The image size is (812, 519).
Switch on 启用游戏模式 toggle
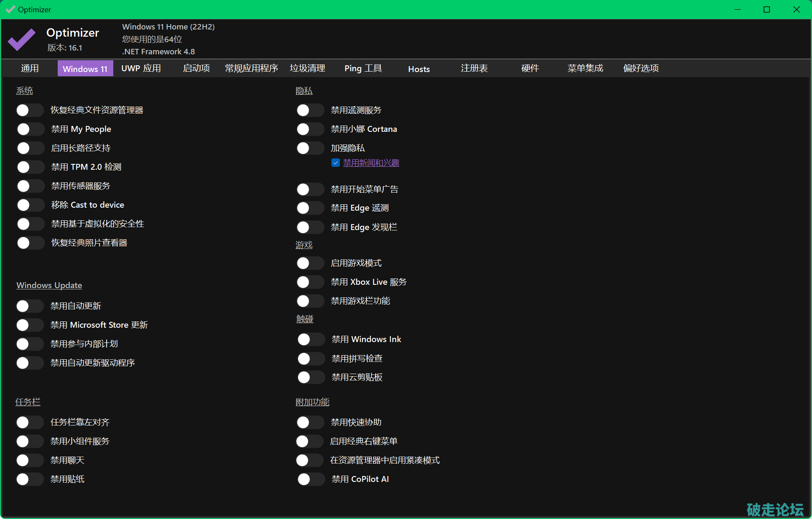[310, 263]
